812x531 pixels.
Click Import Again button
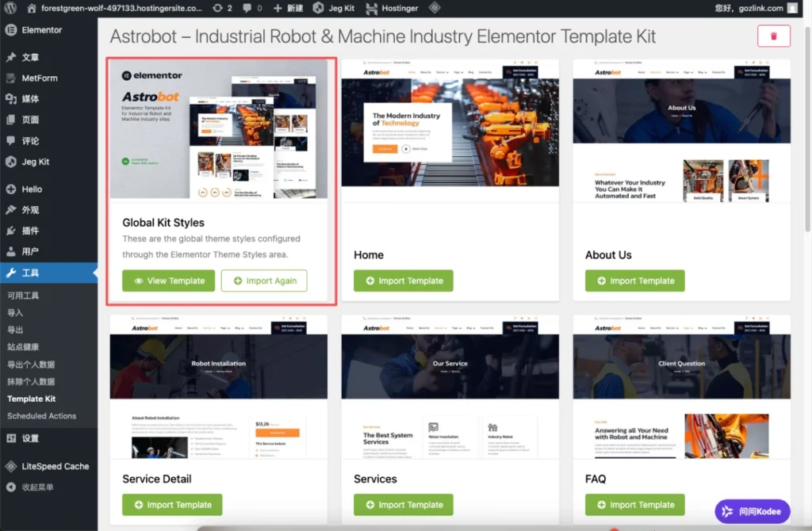pyautogui.click(x=264, y=281)
